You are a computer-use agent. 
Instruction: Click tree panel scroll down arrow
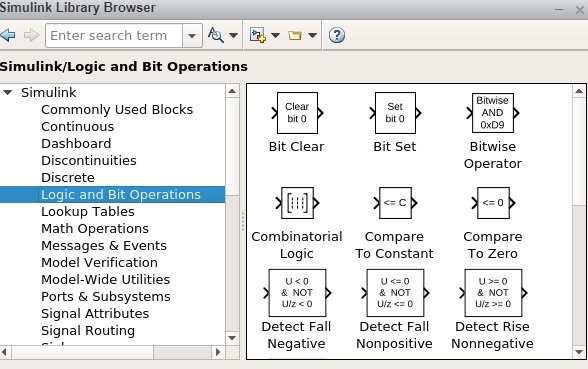232,338
